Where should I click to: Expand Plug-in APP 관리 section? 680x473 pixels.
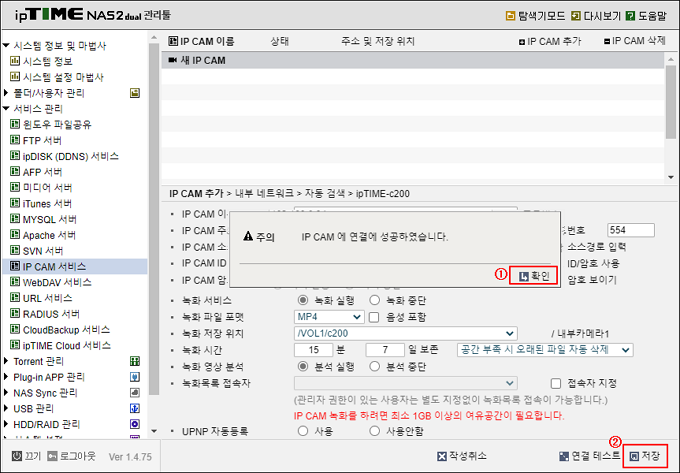pyautogui.click(x=6, y=377)
